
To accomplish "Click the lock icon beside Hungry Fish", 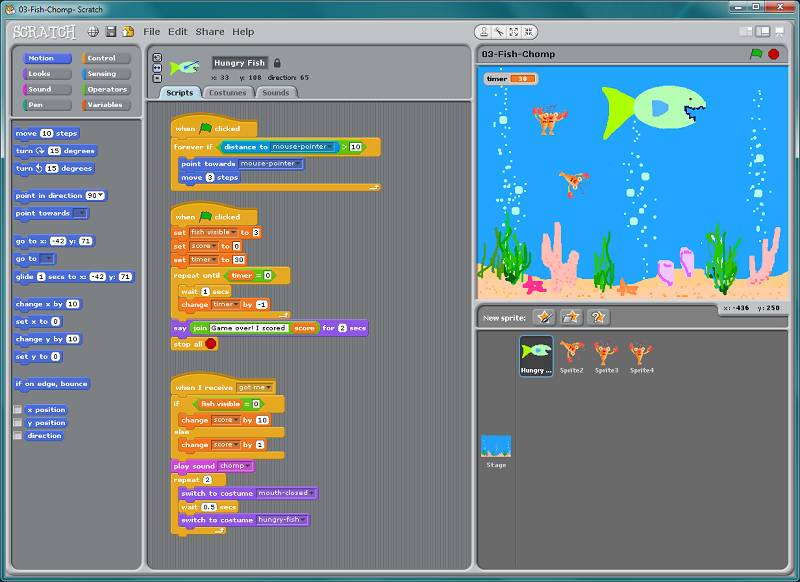I will coord(277,63).
